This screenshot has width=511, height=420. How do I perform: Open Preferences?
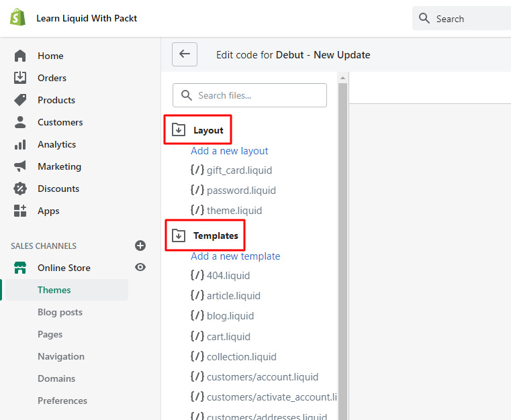click(62, 401)
